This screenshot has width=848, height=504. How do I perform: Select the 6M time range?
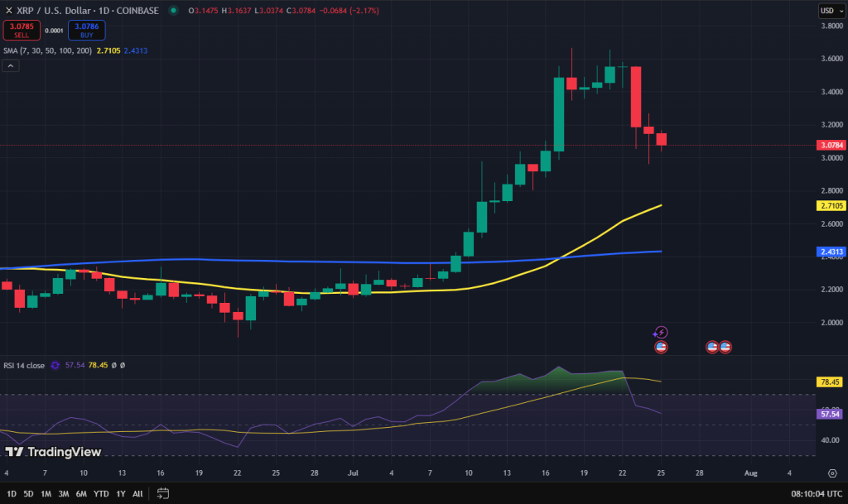(x=81, y=494)
